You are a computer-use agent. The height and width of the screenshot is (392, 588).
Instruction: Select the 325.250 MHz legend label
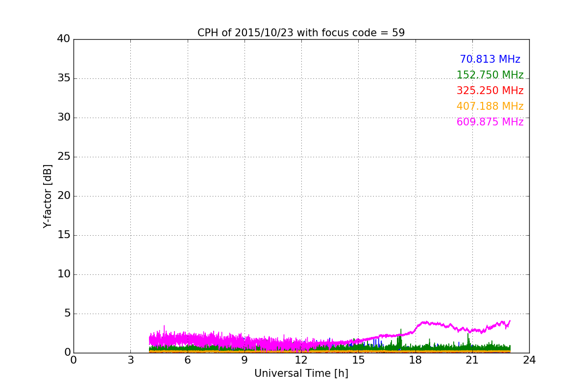(490, 91)
